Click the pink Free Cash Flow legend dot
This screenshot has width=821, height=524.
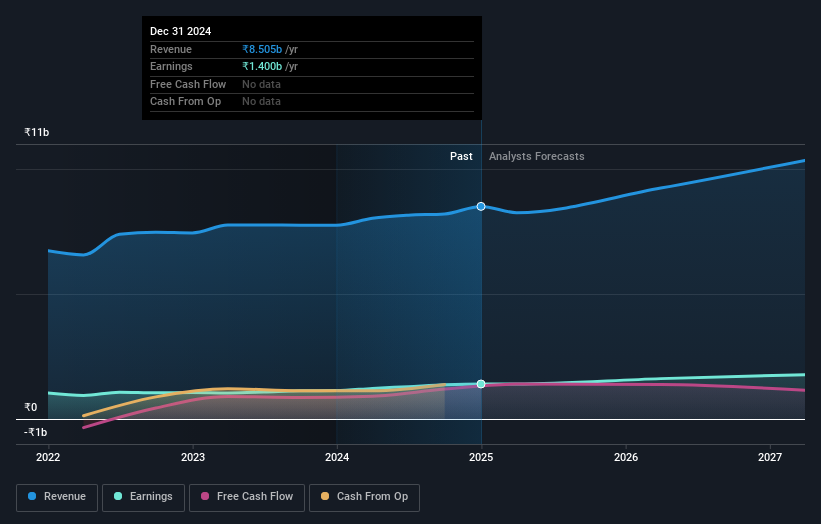click(x=205, y=496)
